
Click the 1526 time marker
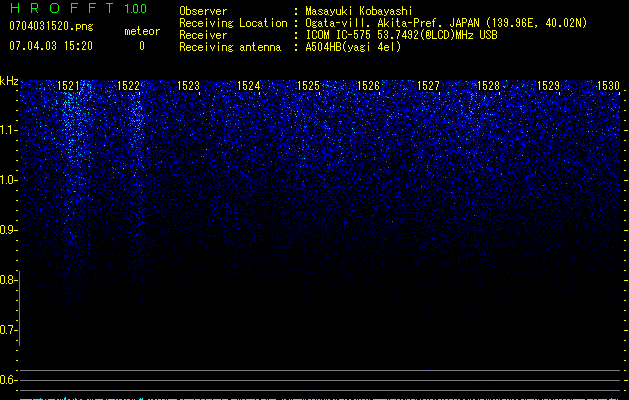click(368, 86)
